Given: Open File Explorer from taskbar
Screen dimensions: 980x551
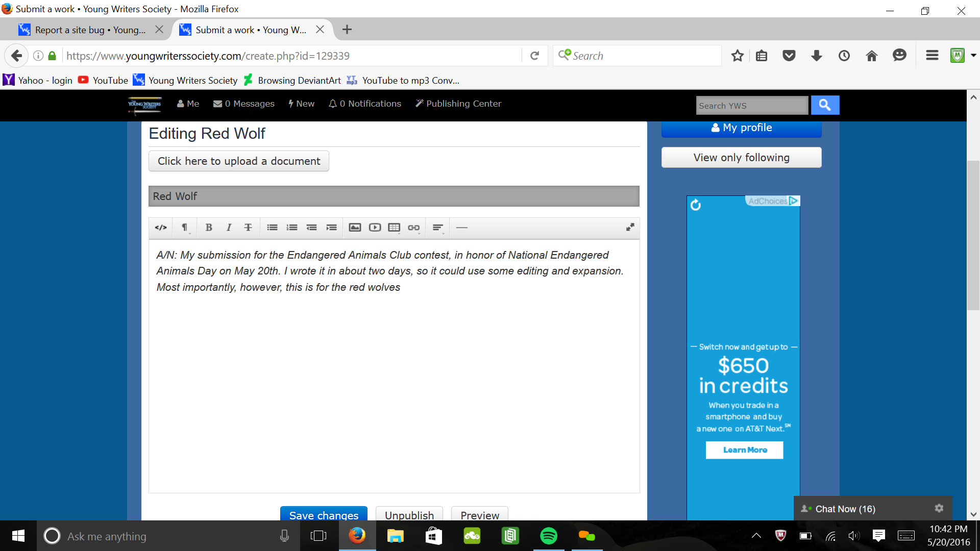Looking at the screenshot, I should click(x=395, y=536).
